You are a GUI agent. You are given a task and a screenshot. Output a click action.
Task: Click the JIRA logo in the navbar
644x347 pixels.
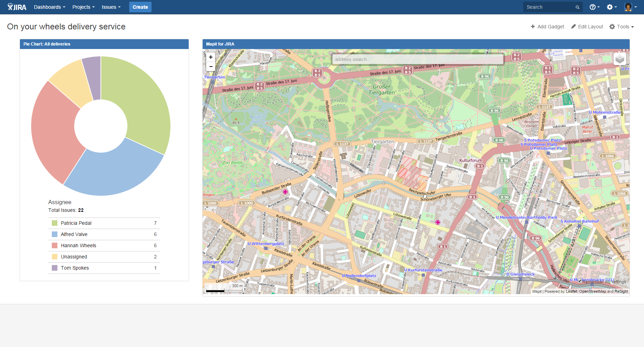(x=17, y=7)
